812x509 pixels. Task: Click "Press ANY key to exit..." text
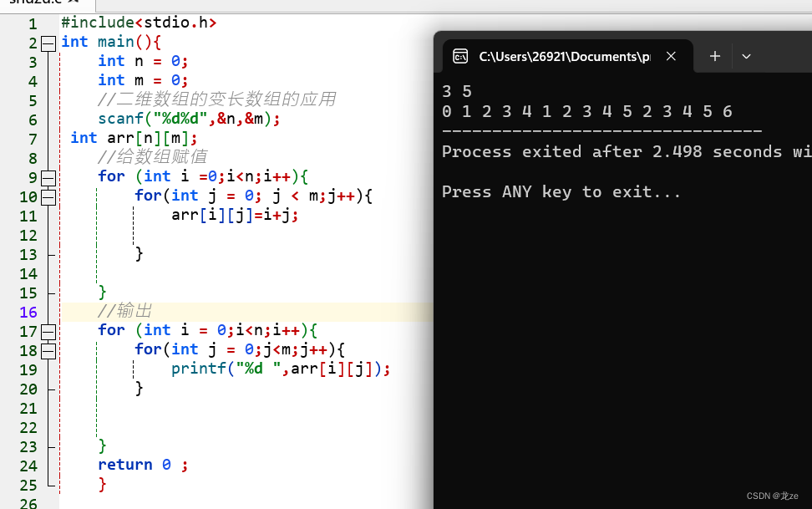[561, 192]
